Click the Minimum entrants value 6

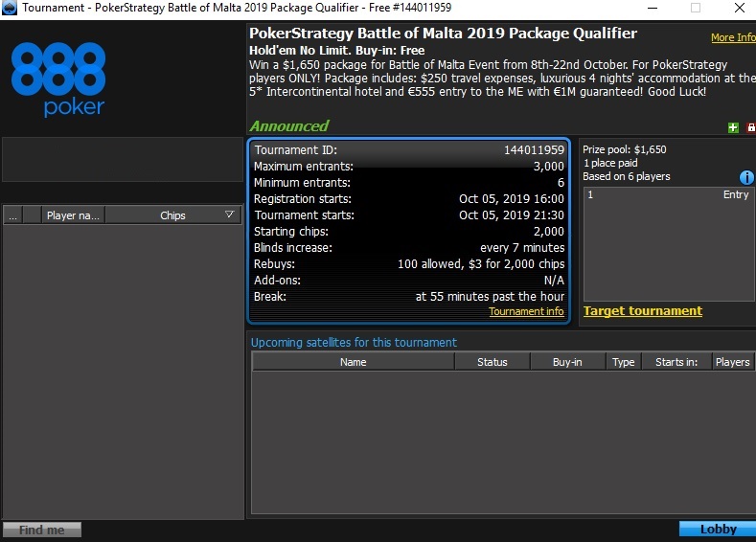(x=561, y=183)
